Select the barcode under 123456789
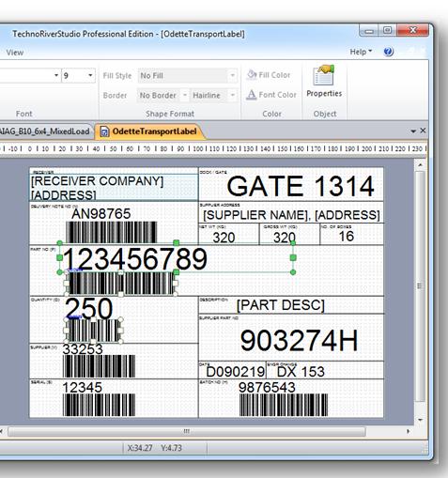Screen dimensions: 448x478 pos(120,284)
